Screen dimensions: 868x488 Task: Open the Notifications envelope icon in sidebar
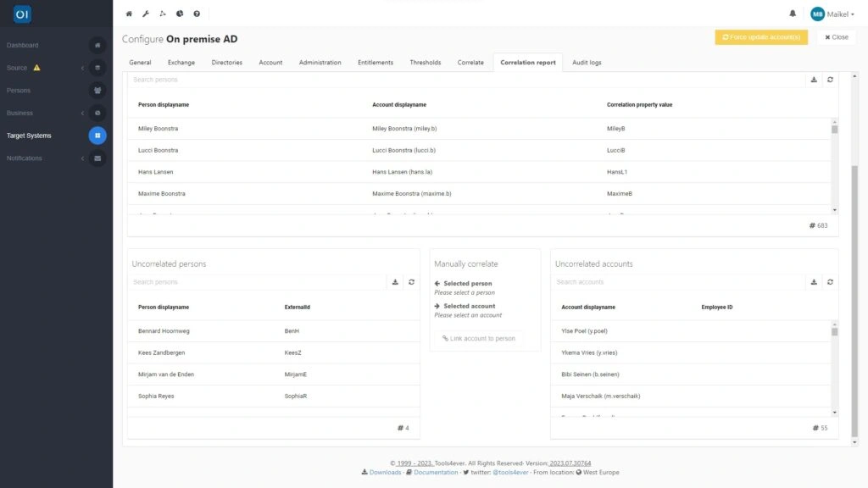[97, 158]
